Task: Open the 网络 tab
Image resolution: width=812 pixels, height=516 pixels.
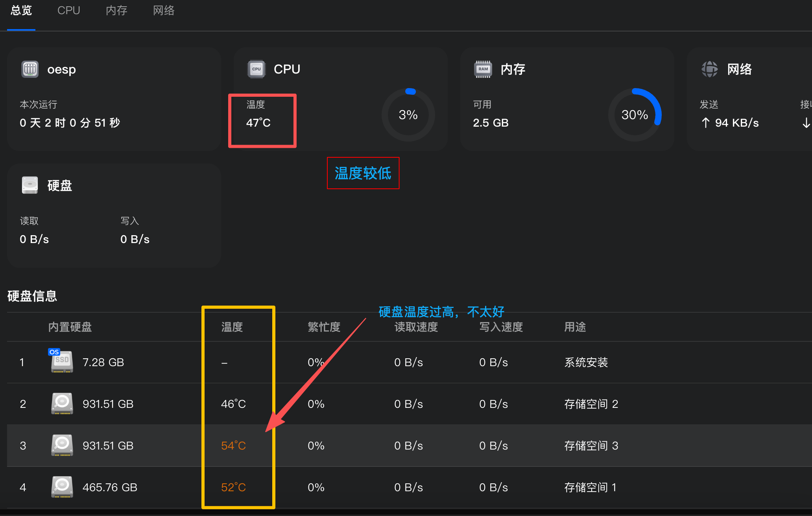Action: point(164,11)
